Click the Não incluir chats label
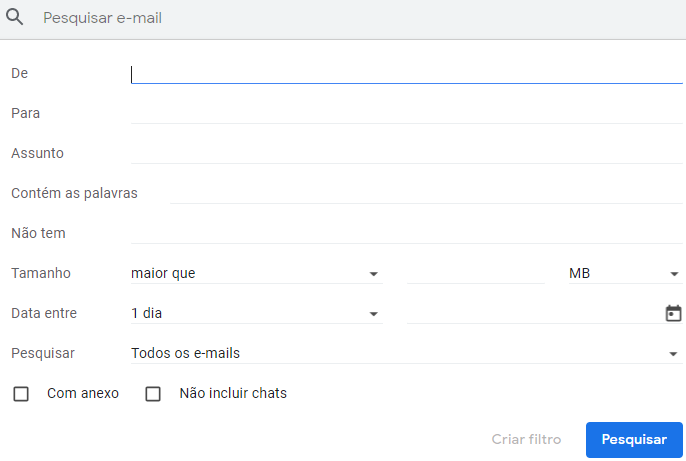686x461 pixels. pos(233,394)
